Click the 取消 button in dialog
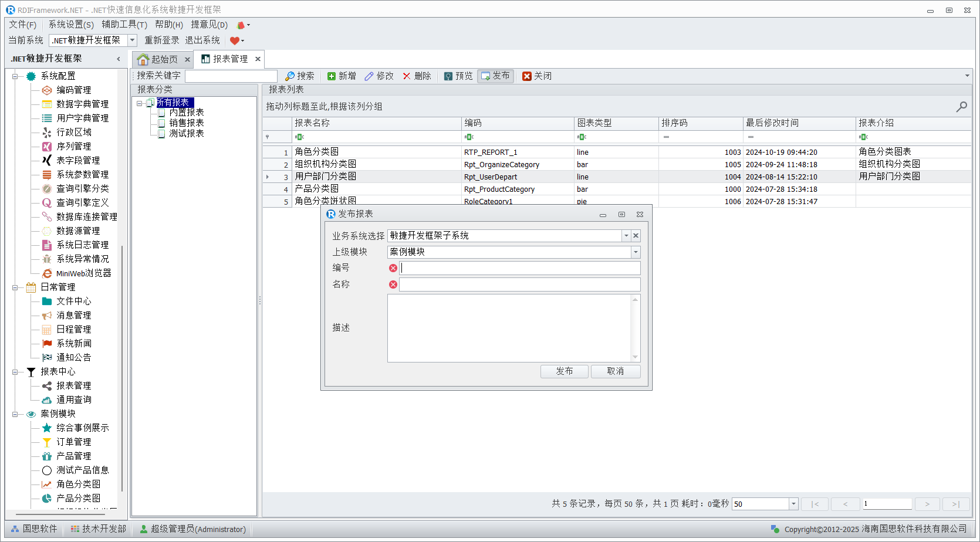This screenshot has height=542, width=980. 615,371
